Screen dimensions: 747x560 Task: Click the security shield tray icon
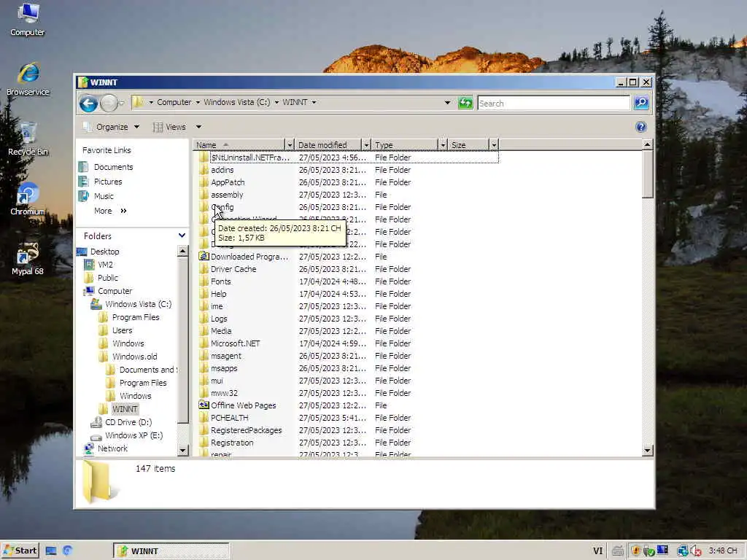pos(635,551)
